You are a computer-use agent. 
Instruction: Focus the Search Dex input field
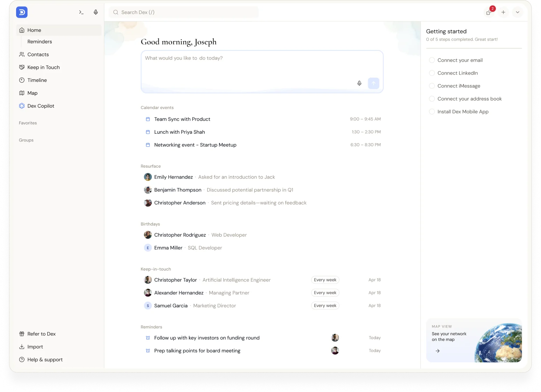pyautogui.click(x=184, y=12)
